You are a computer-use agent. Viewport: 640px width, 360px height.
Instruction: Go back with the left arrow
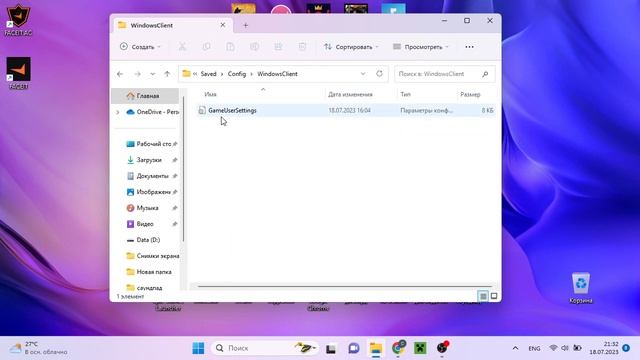120,74
